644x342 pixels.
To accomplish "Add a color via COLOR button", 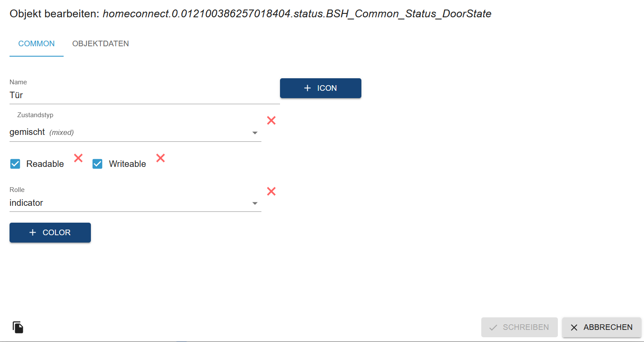I will click(x=50, y=233).
